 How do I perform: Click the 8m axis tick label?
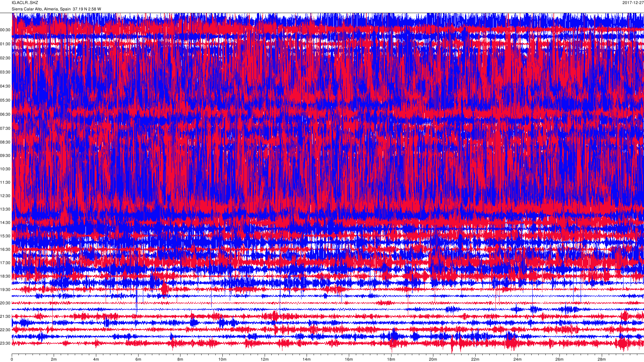coord(180,359)
